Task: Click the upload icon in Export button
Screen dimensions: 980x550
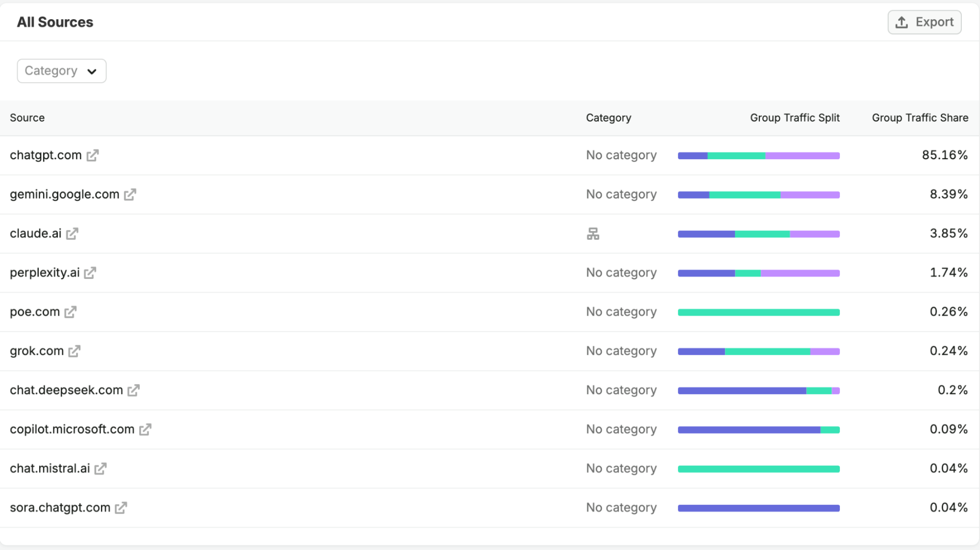Action: point(902,22)
